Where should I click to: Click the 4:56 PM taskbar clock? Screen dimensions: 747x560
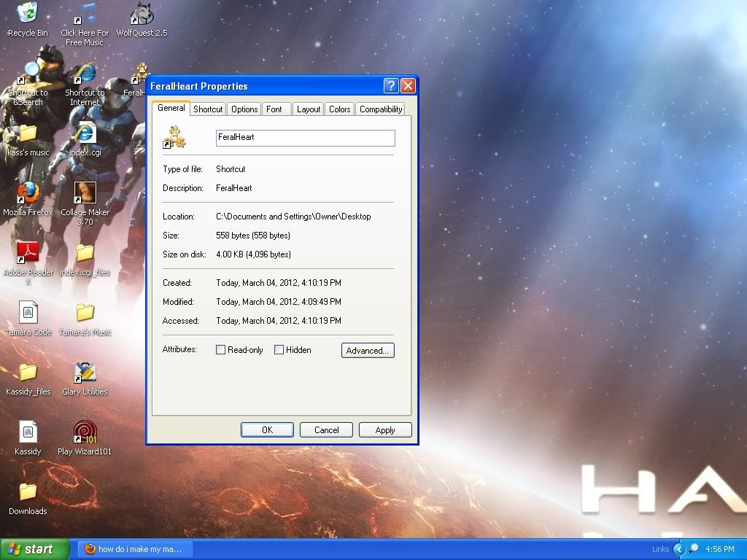[x=720, y=549]
